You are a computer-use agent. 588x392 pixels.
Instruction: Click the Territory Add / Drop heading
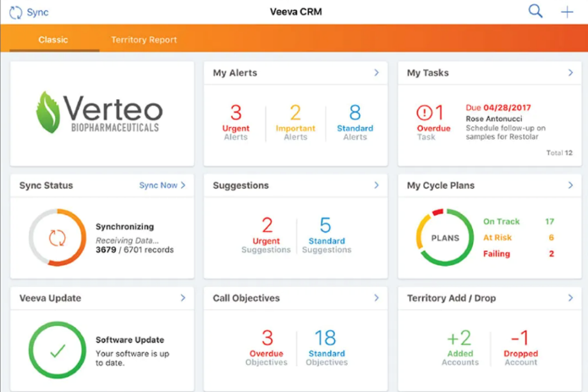452,298
